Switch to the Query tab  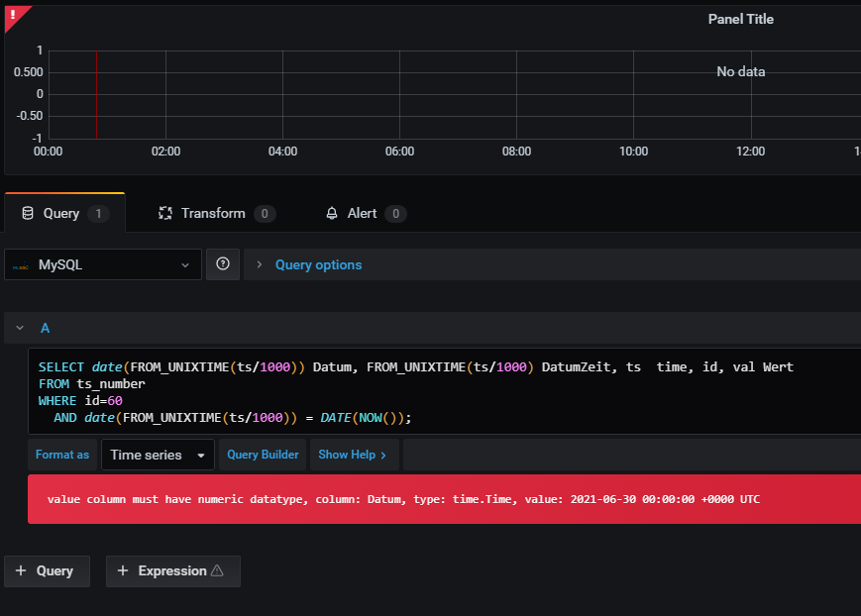(x=64, y=213)
